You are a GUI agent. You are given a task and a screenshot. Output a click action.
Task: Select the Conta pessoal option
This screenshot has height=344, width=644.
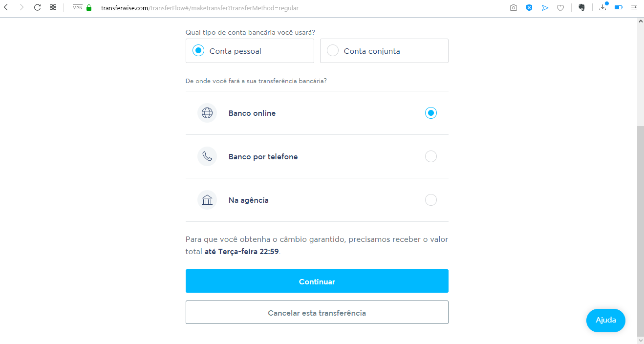point(250,51)
